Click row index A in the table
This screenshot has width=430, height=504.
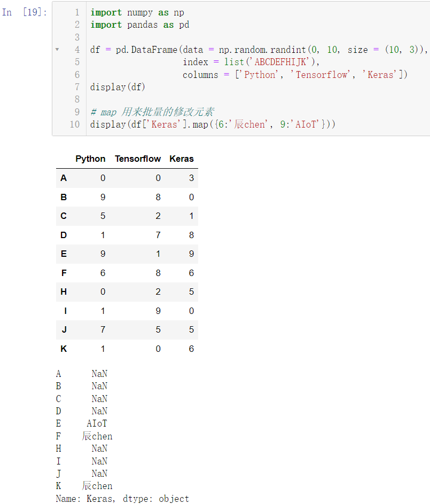coord(64,178)
